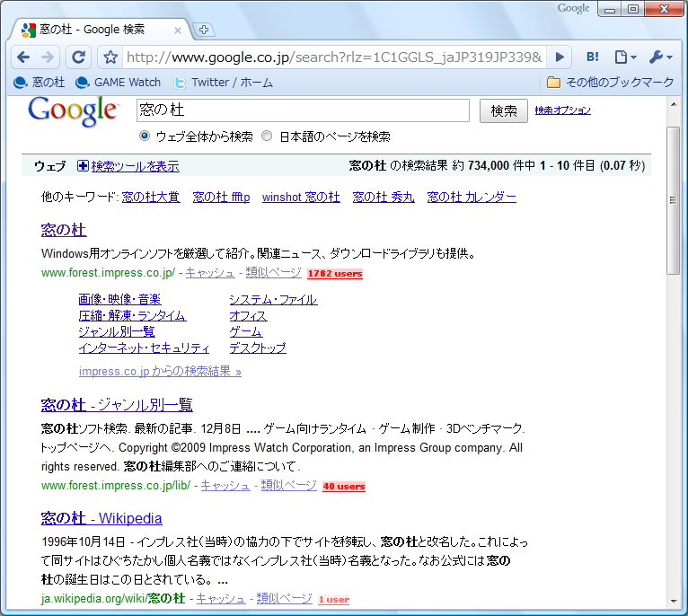Reload the page with the refresh icon

tap(78, 57)
